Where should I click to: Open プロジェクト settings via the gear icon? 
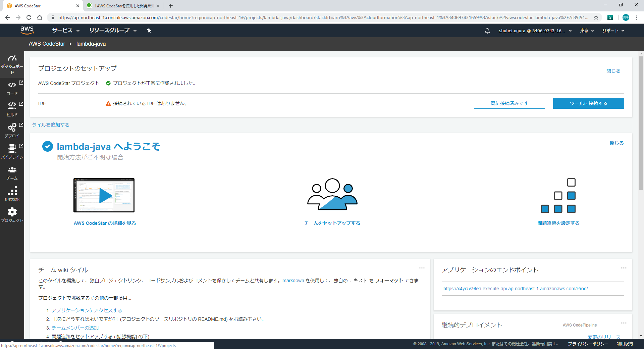pos(12,214)
